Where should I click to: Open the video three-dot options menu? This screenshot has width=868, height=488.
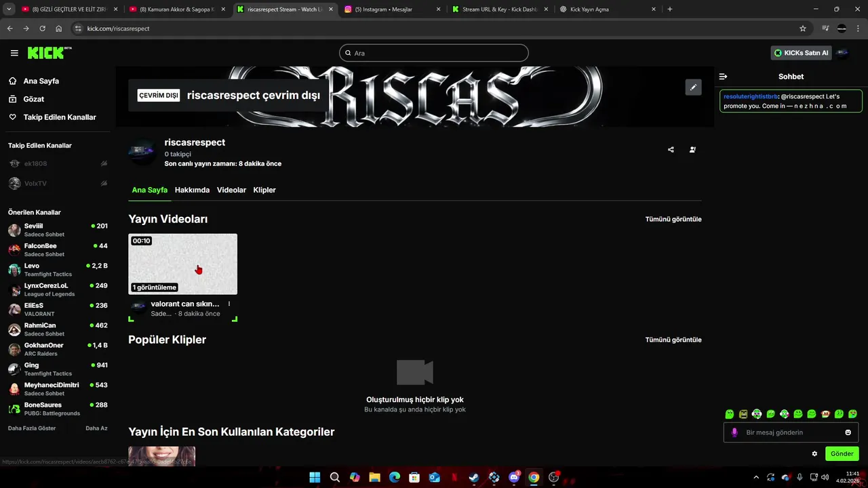tap(229, 304)
